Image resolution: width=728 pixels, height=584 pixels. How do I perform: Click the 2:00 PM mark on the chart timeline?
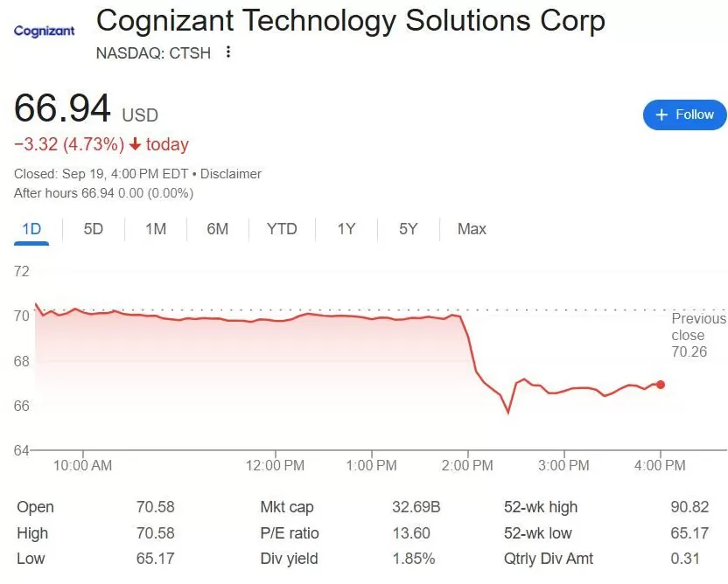pos(468,466)
